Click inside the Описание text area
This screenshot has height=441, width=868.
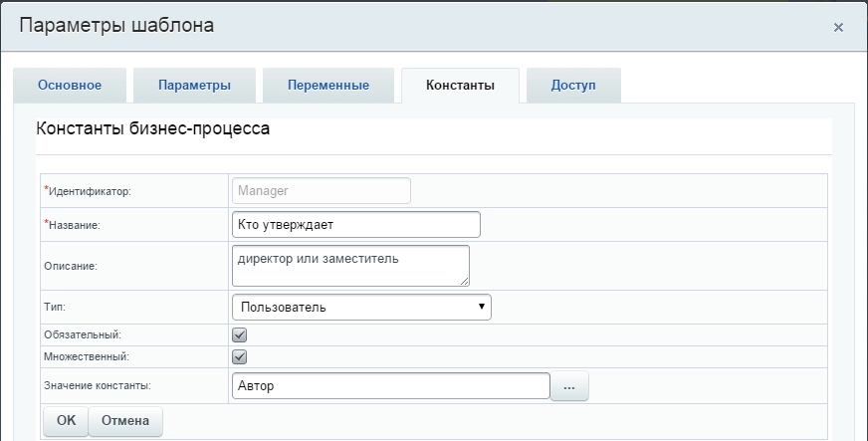click(349, 266)
